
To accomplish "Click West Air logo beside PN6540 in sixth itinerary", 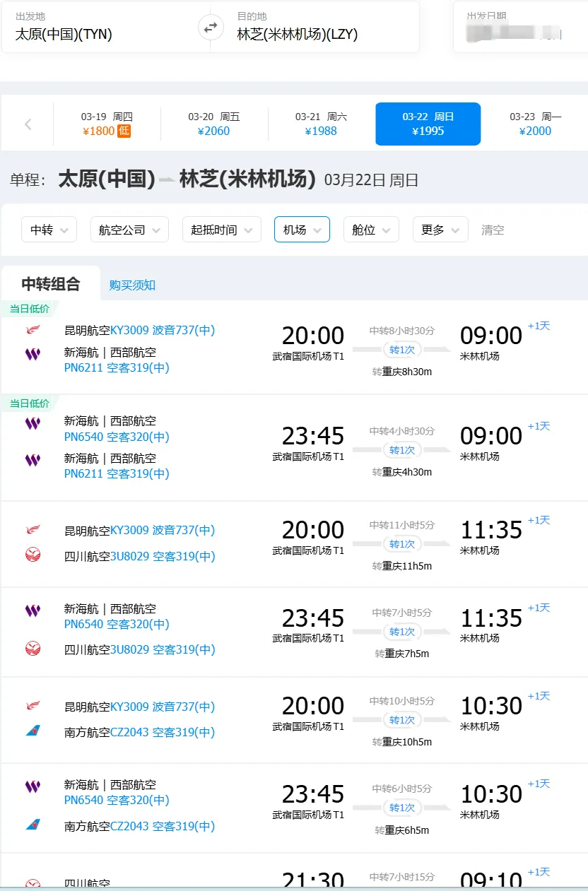I will [x=33, y=786].
